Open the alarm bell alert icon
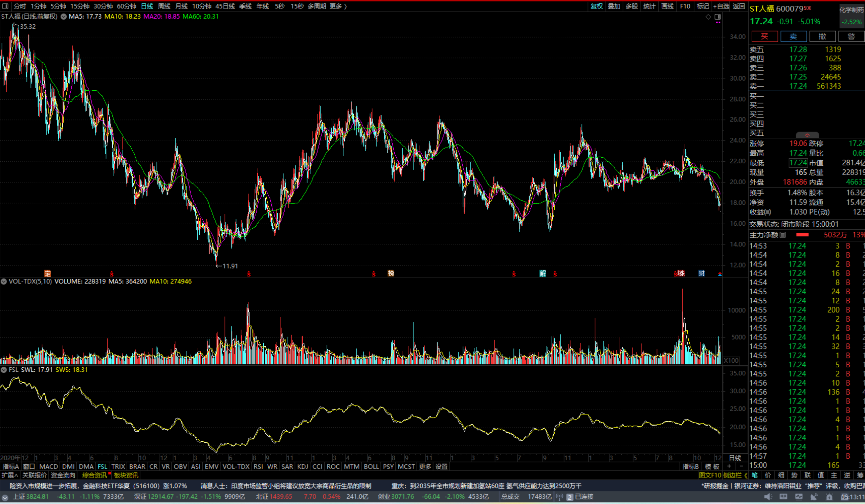 [829, 497]
